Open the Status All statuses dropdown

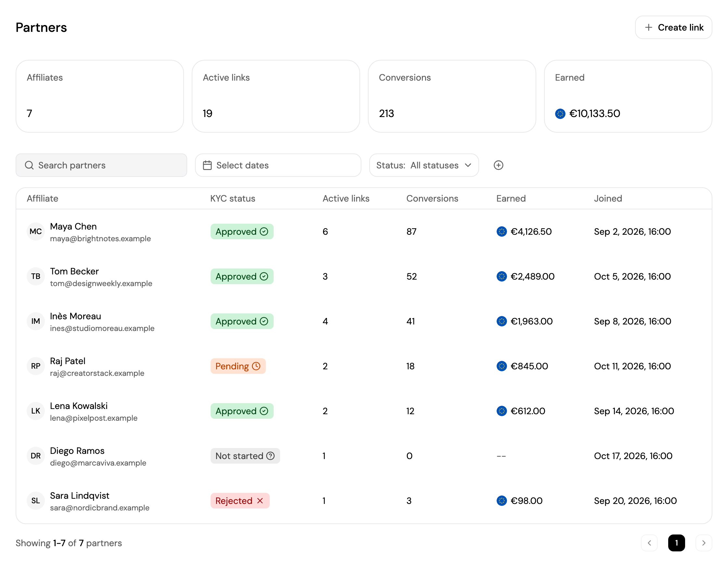[424, 165]
